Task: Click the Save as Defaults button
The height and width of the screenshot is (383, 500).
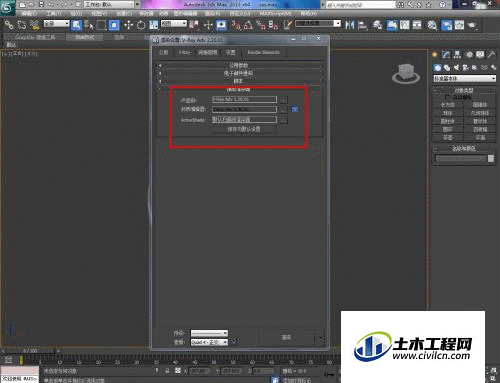Action: 244,129
